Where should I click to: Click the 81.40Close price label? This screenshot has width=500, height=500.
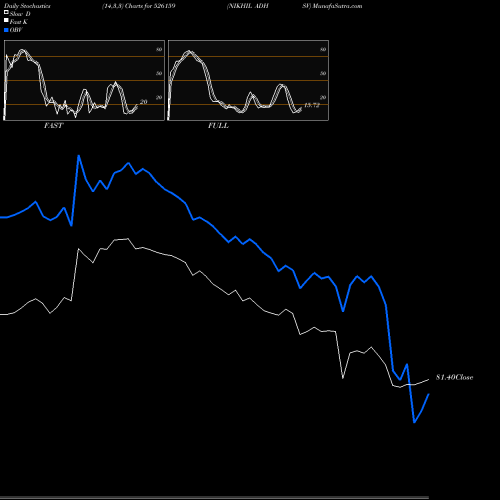click(455, 377)
